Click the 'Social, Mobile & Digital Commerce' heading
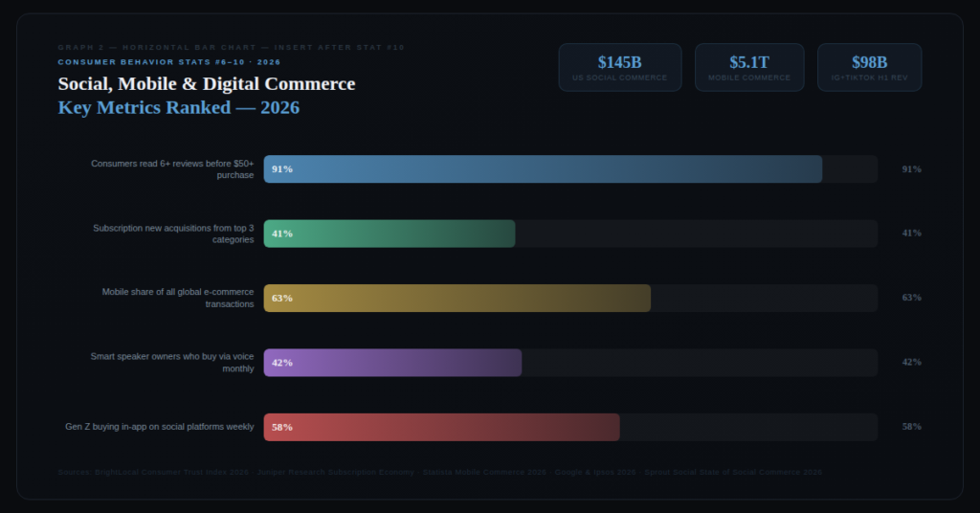 click(207, 83)
